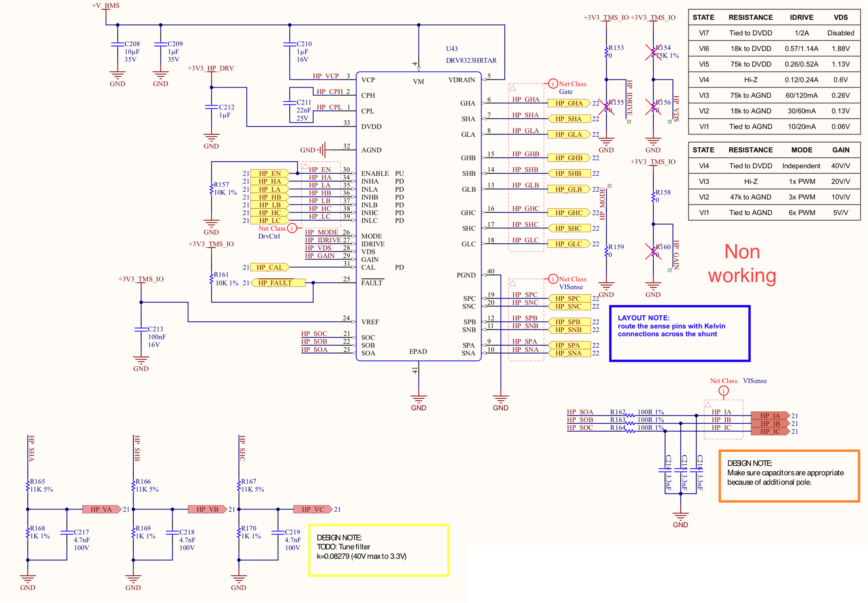Select the HP_IC output port
Viewport: 868px width, 603px height.
[770, 431]
